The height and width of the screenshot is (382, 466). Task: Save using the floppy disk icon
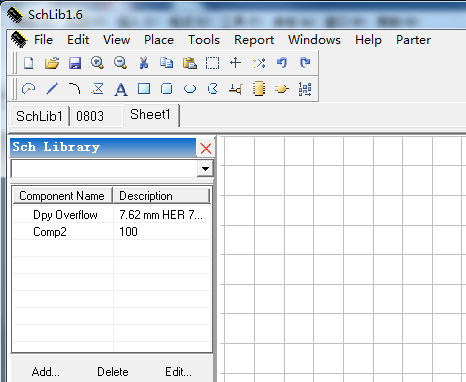point(75,63)
